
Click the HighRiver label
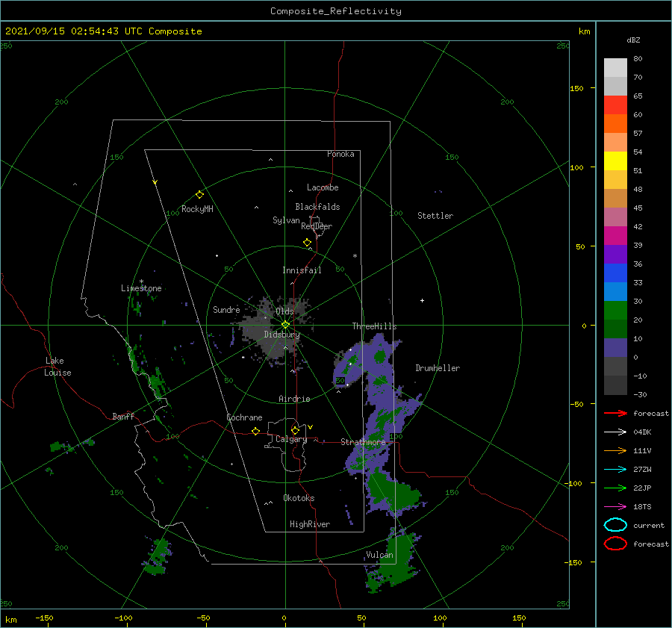(x=310, y=524)
